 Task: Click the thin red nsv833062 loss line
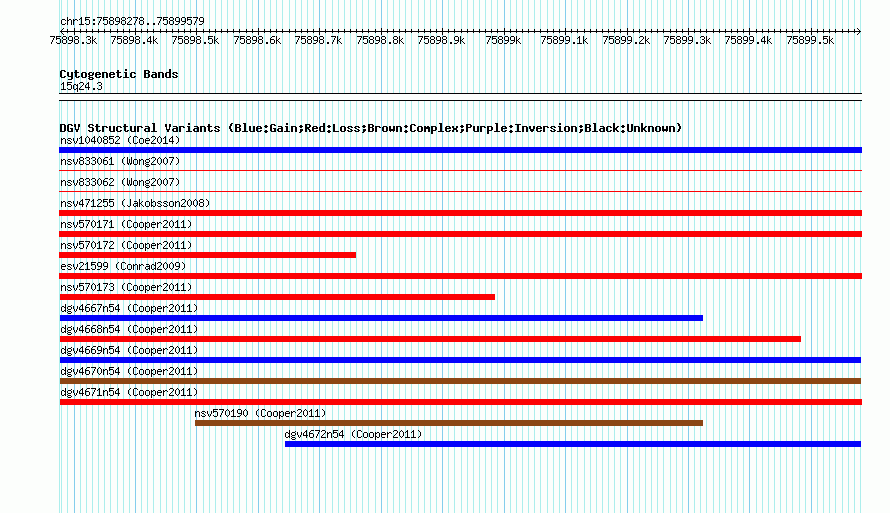pos(460,192)
